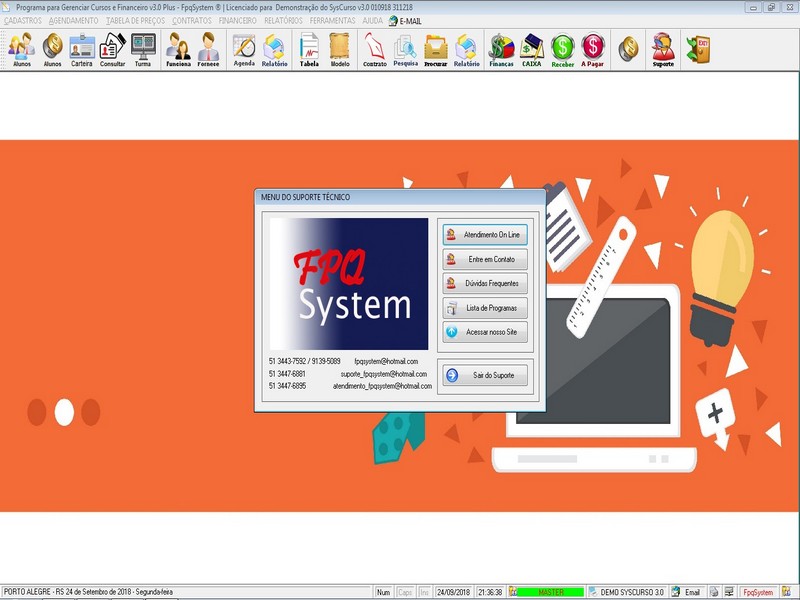Image resolution: width=800 pixels, height=600 pixels.
Task: Open the Agenda clock calendar icon
Action: [x=244, y=49]
